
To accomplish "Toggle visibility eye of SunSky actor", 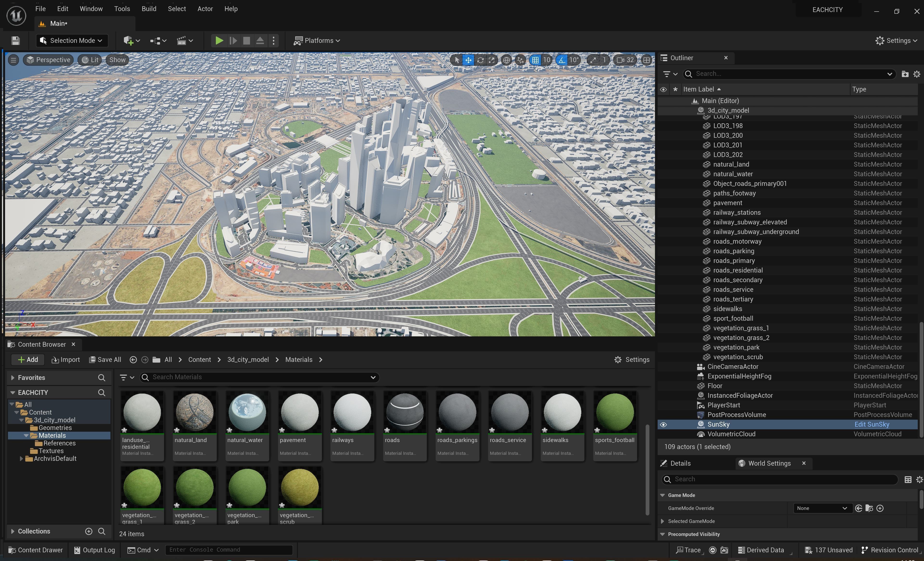I will [x=663, y=424].
